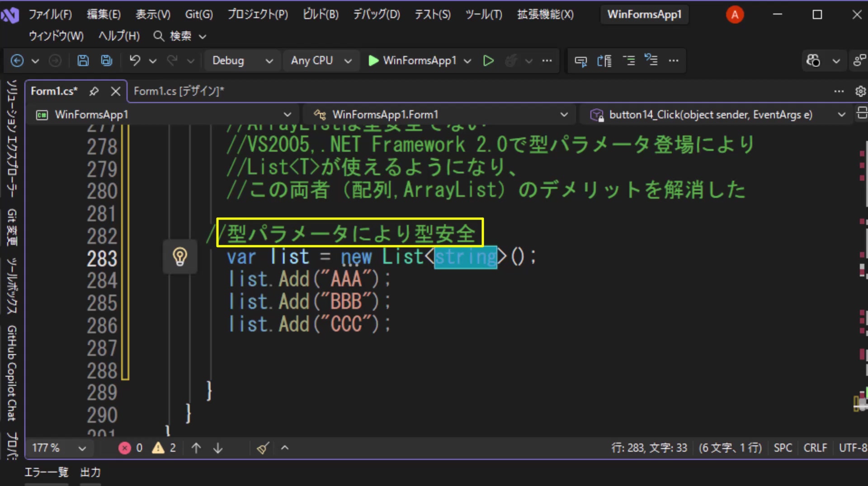Open the GitHub Copilot Chat side tab
The height and width of the screenshot is (486, 868).
(12, 373)
